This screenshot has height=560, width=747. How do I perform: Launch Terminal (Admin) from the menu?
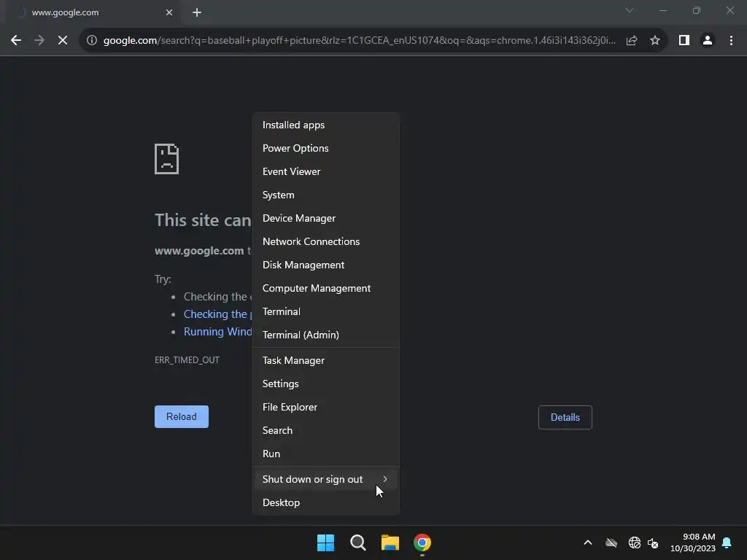coord(326,335)
